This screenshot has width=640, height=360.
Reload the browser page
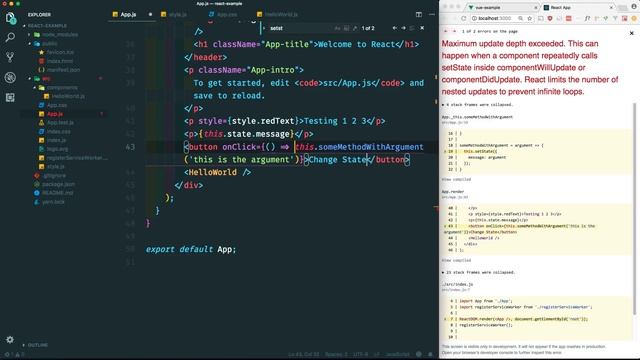click(463, 18)
